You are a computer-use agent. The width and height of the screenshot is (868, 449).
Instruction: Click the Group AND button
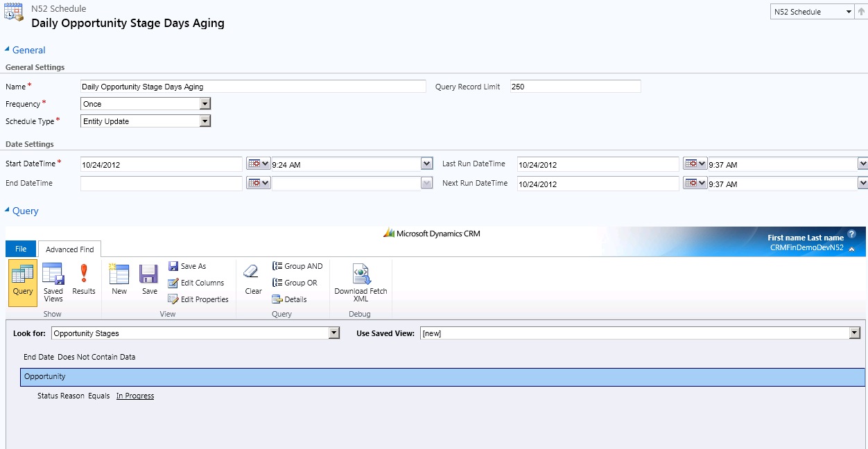[297, 266]
